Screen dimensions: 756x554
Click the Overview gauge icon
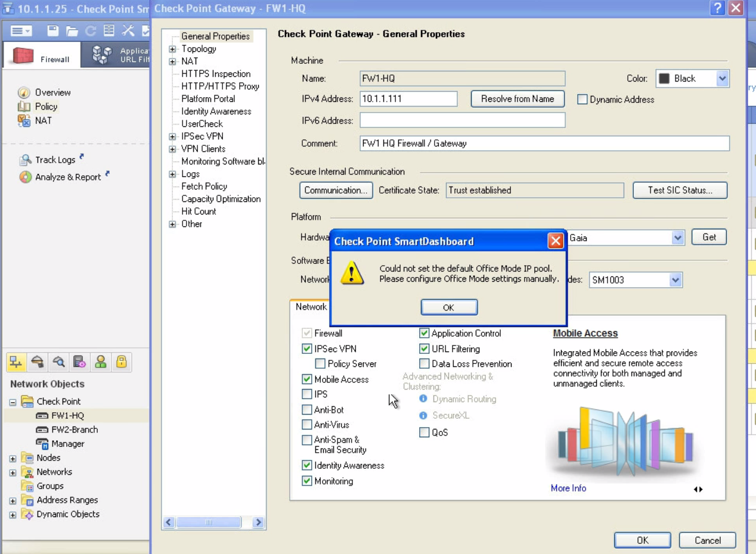[24, 92]
